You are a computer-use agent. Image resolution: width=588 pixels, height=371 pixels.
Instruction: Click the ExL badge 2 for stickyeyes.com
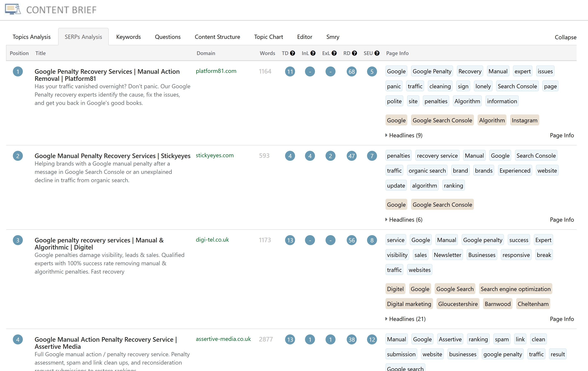pos(330,156)
